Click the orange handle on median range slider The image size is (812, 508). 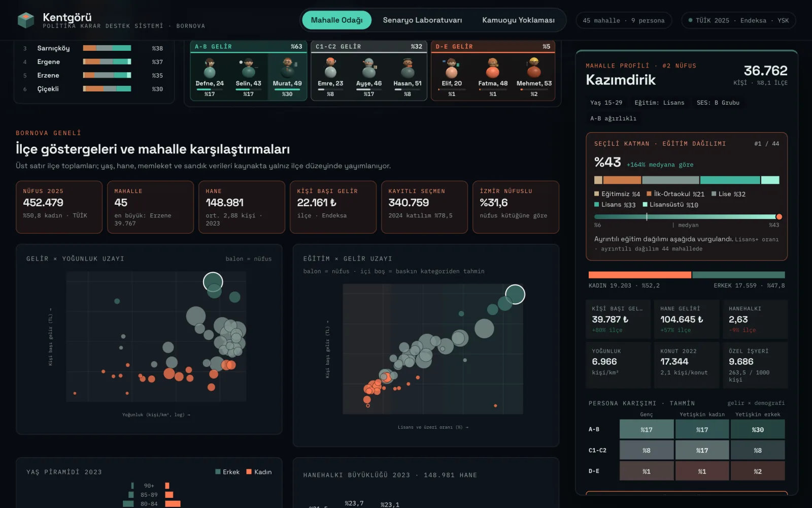779,217
